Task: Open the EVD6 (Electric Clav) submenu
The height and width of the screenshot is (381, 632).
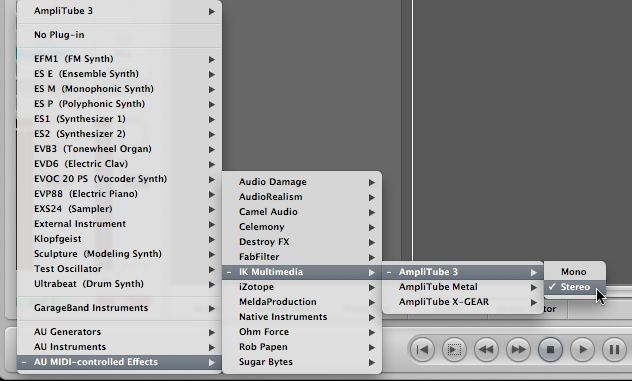Action: [119, 164]
